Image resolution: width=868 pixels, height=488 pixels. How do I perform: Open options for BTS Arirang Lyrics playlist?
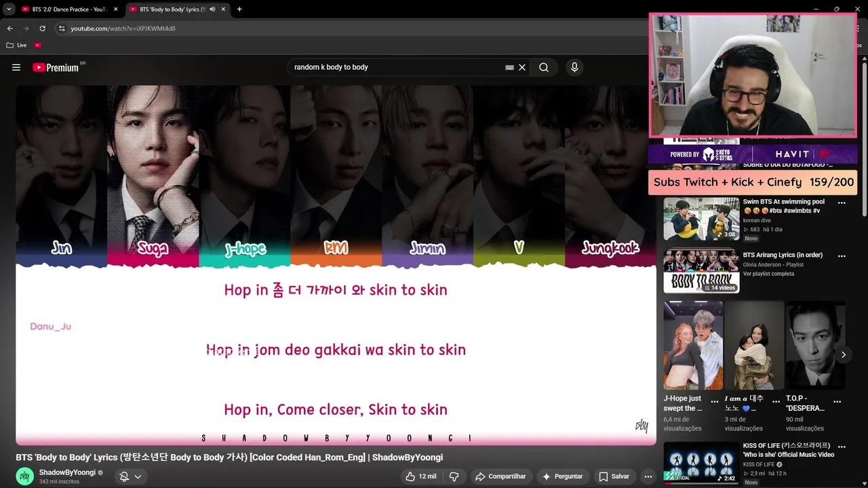pos(842,256)
